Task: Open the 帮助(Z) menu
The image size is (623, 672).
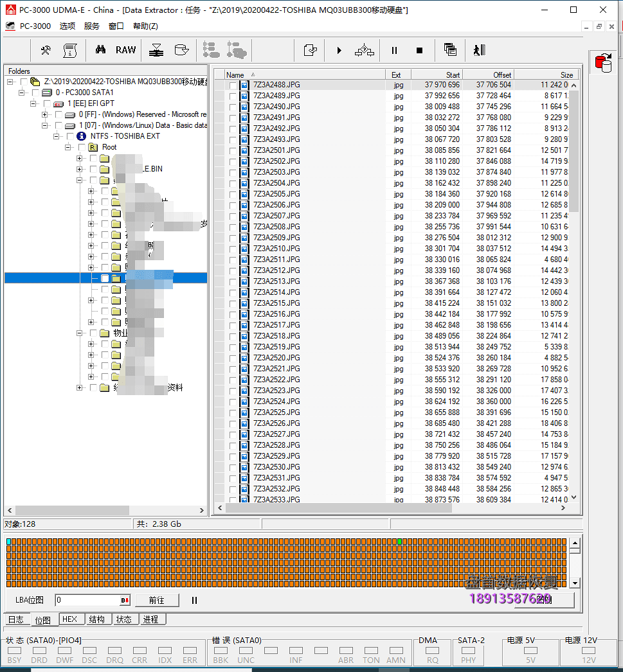Action: pyautogui.click(x=145, y=26)
